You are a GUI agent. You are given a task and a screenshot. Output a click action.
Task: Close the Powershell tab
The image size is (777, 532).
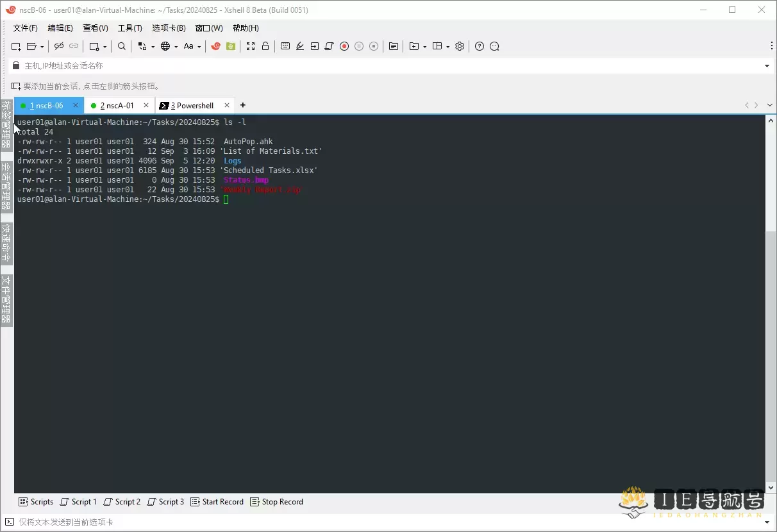click(x=228, y=105)
